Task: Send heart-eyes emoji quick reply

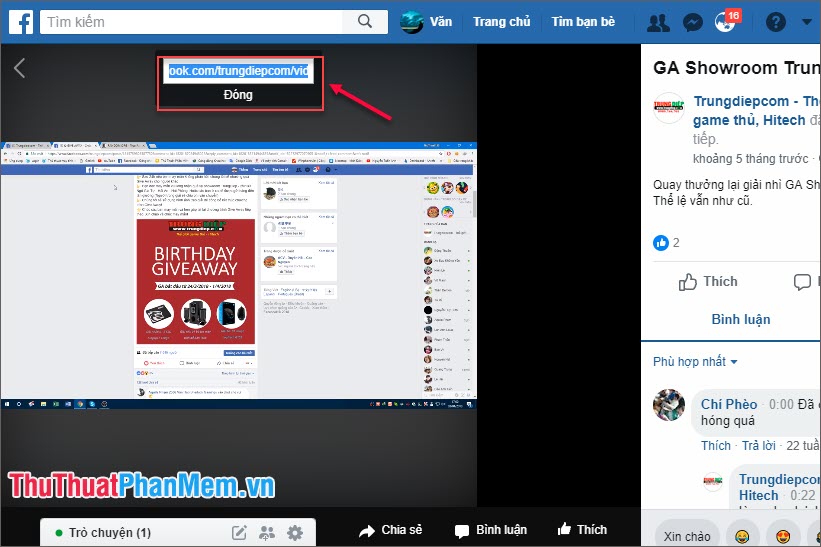Action: [783, 537]
